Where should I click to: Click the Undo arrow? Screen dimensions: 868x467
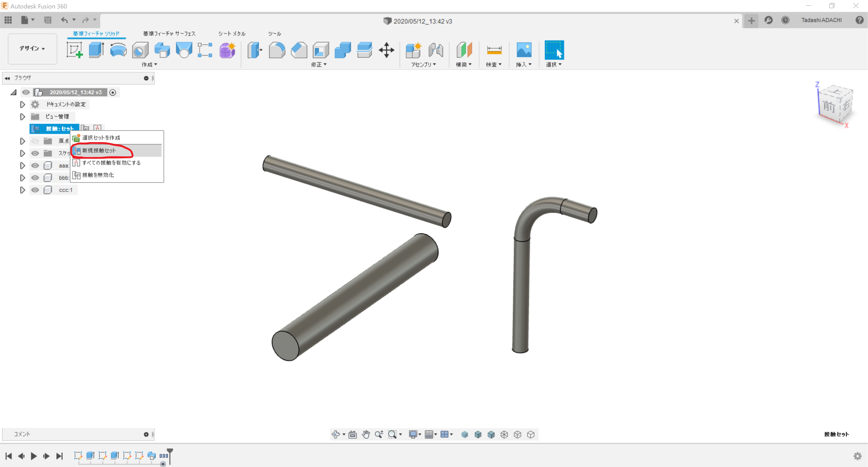64,20
